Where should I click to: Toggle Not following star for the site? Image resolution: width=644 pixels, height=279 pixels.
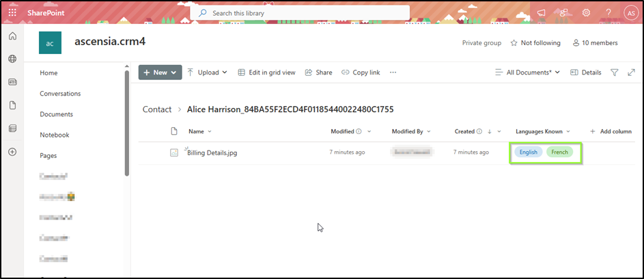(x=535, y=42)
